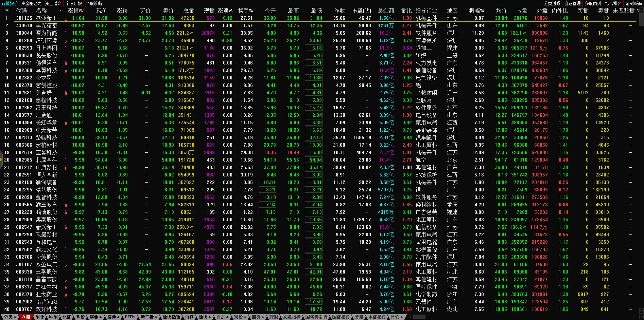The width and height of the screenshot is (644, 320).
Task: Click the N marker beside 中旗新材
Action: point(66,168)
